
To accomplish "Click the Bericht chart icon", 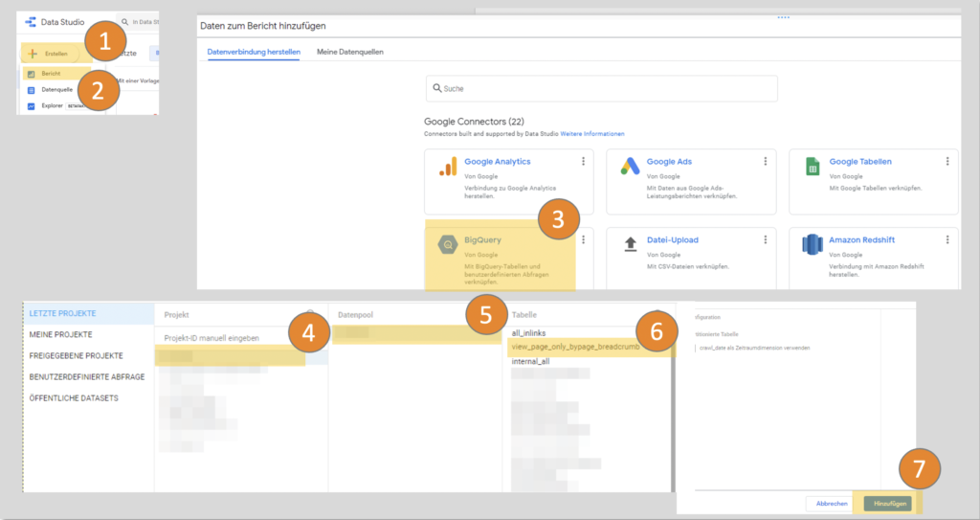I will pyautogui.click(x=32, y=74).
